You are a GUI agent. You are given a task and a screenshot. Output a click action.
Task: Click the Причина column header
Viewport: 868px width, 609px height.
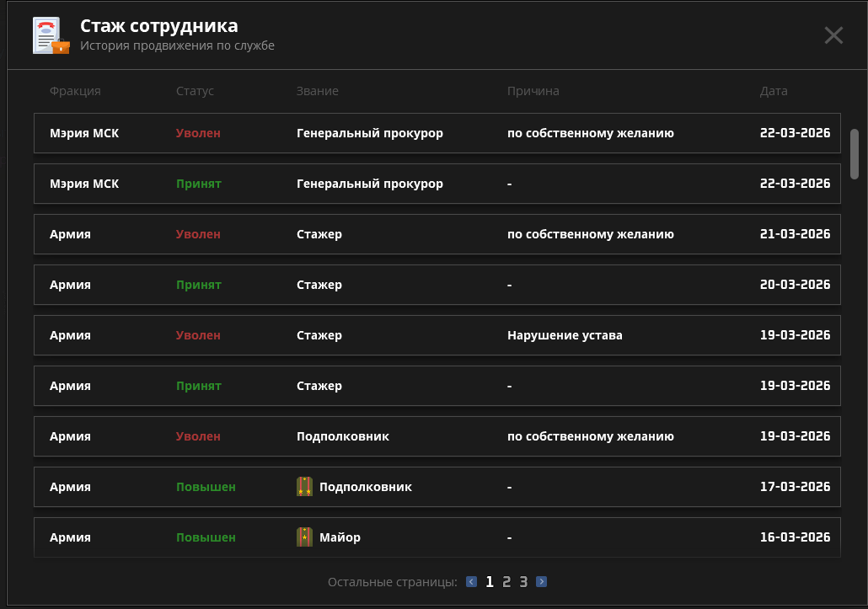tap(533, 91)
